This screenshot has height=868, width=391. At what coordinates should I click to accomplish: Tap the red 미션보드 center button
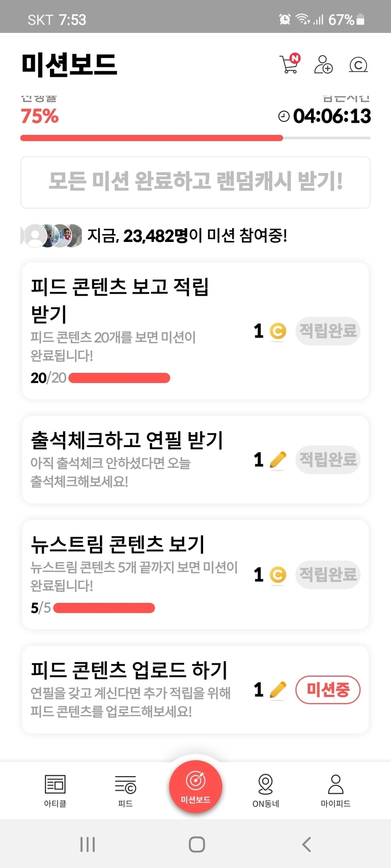(195, 786)
